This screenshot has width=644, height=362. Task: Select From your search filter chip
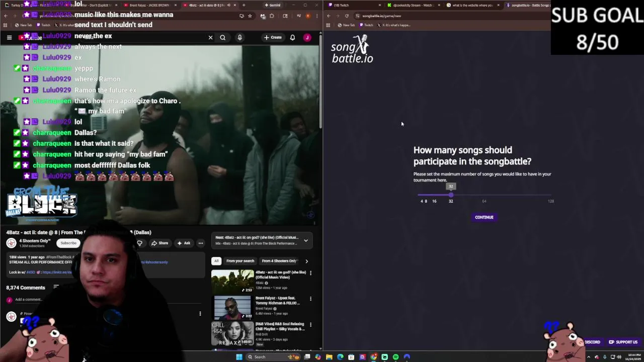[x=240, y=261]
